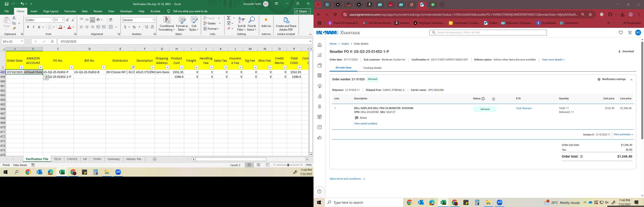Expand the invoice View summary
The width and height of the screenshot is (644, 207).
623,135
